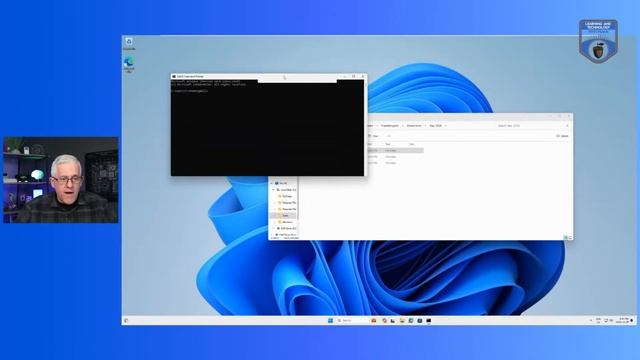Viewport: 640px width, 360px height.
Task: Open network and volume quick settings
Action: [x=608, y=320]
